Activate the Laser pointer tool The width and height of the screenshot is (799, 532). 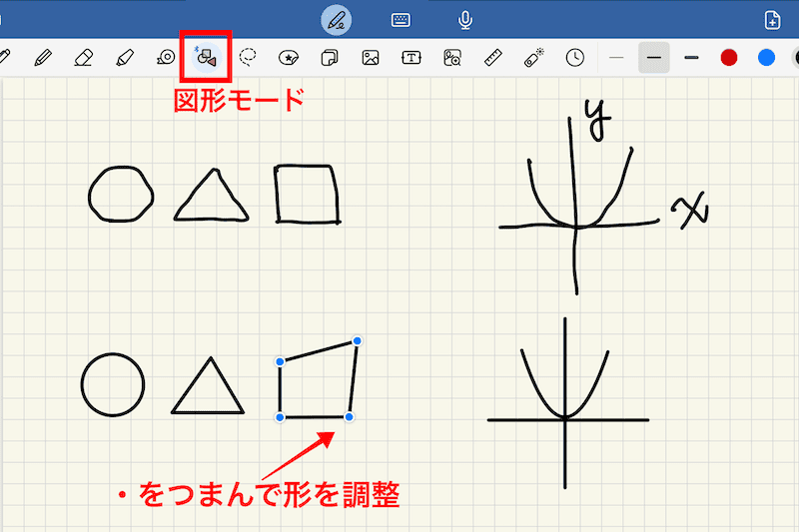click(x=534, y=58)
